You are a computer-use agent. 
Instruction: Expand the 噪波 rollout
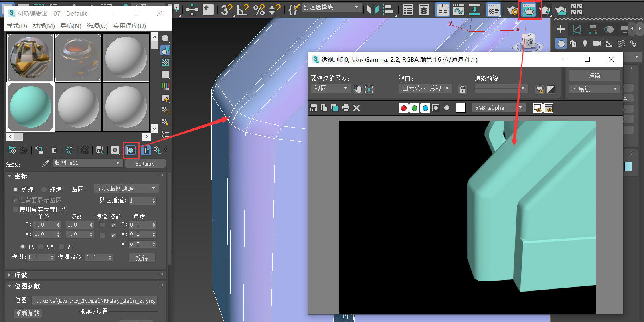point(21,275)
